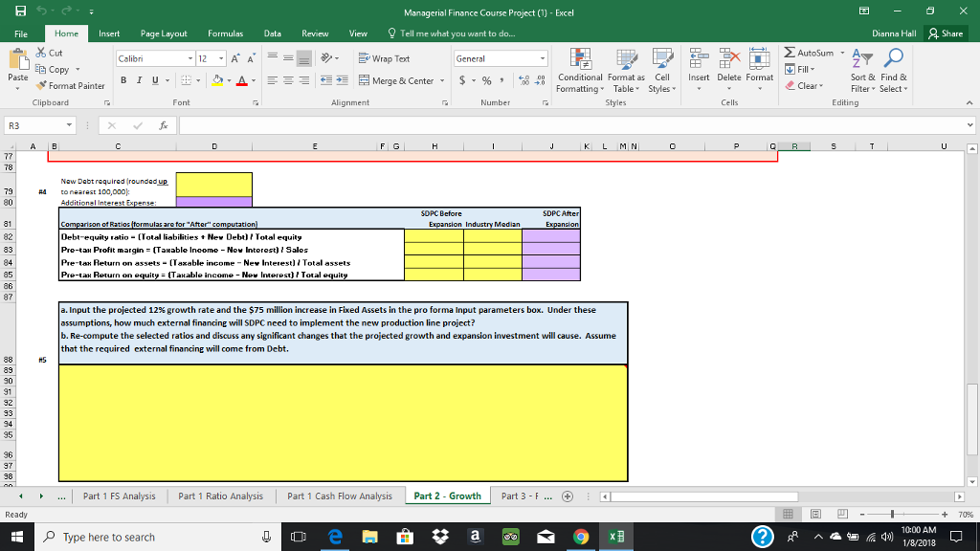Open Copy dropdown arrow
The image size is (980, 551).
tap(78, 69)
